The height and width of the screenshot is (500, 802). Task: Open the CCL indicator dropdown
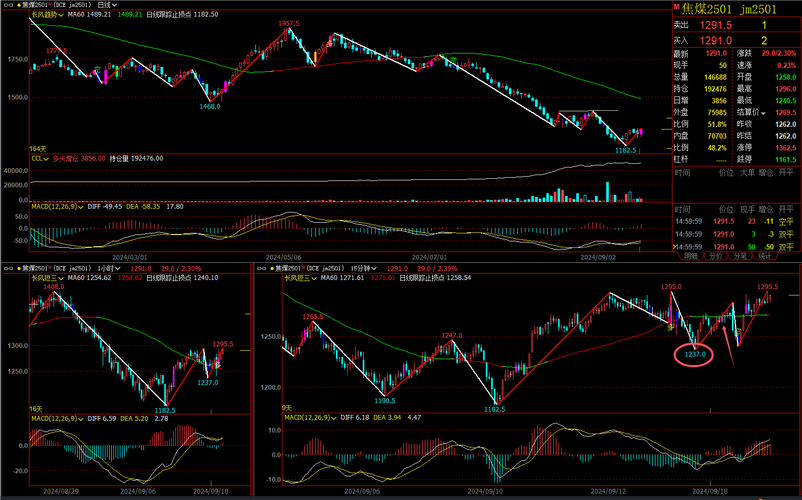[x=39, y=158]
